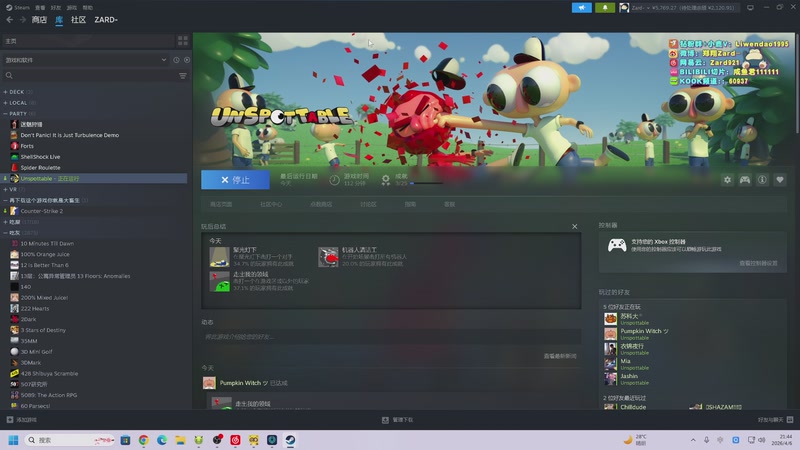Select Spider Roulette in the list
Image resolution: width=800 pixels, height=450 pixels.
(x=40, y=167)
